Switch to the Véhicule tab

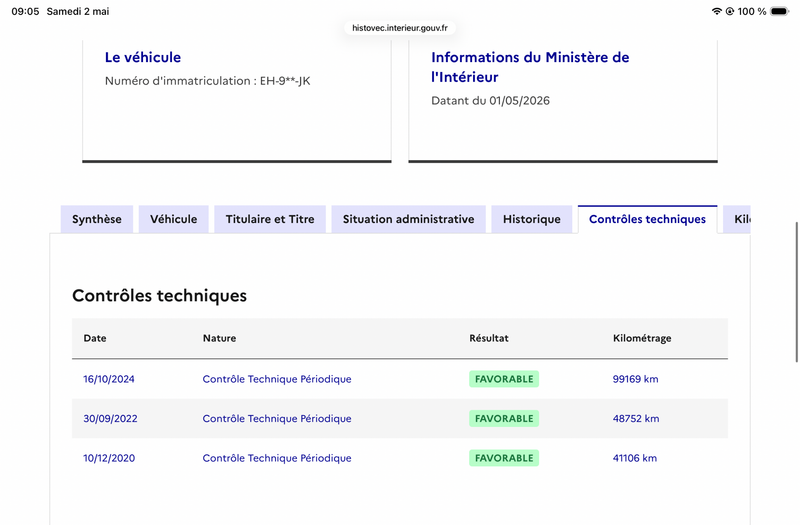(x=173, y=219)
